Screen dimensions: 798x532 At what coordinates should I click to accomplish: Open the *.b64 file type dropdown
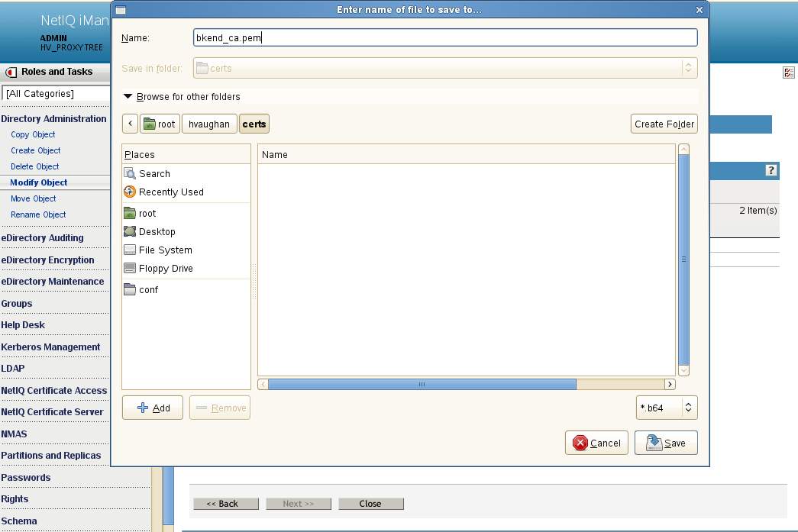(x=667, y=408)
